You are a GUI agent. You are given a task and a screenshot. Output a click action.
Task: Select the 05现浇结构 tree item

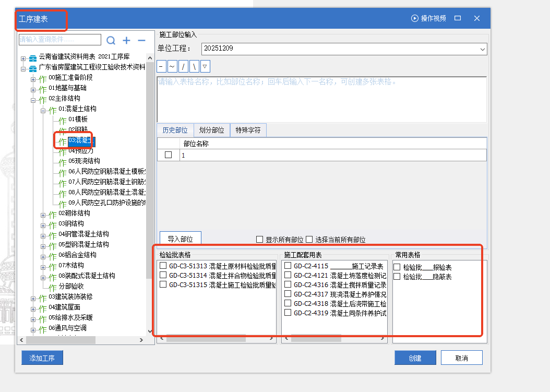[x=84, y=161]
